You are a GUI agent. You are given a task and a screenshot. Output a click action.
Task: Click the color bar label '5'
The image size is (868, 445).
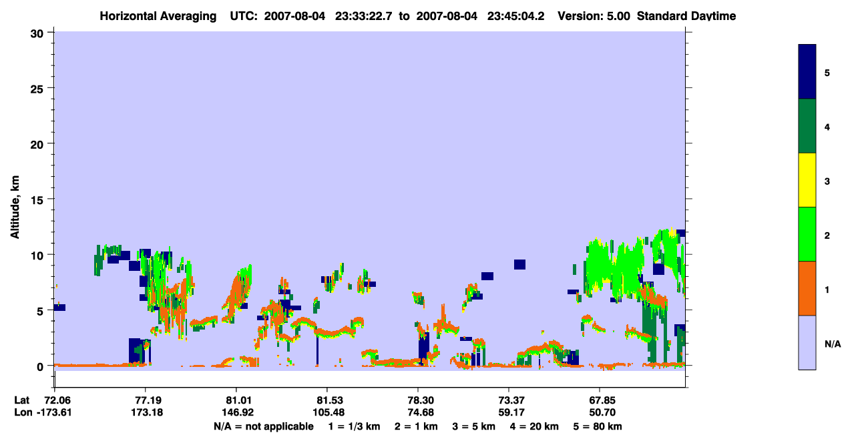(x=827, y=73)
